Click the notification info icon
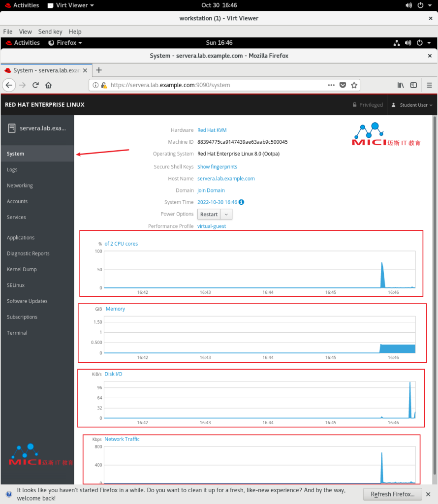Screen dimensions: 438x504 click(9, 494)
